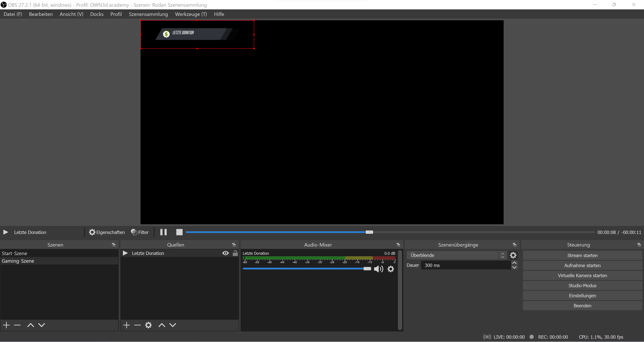
Task: Open the Überblende transition dropdown
Action: [456, 255]
